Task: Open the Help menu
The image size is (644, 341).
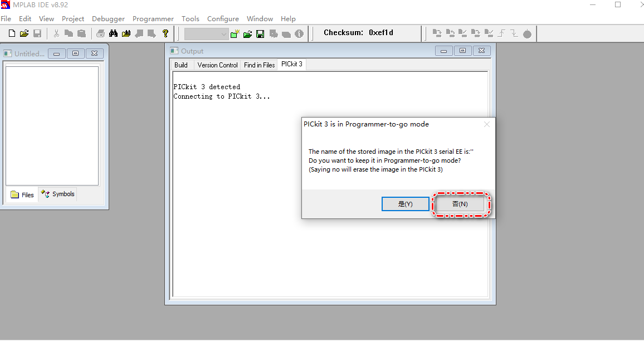Action: pyautogui.click(x=288, y=18)
